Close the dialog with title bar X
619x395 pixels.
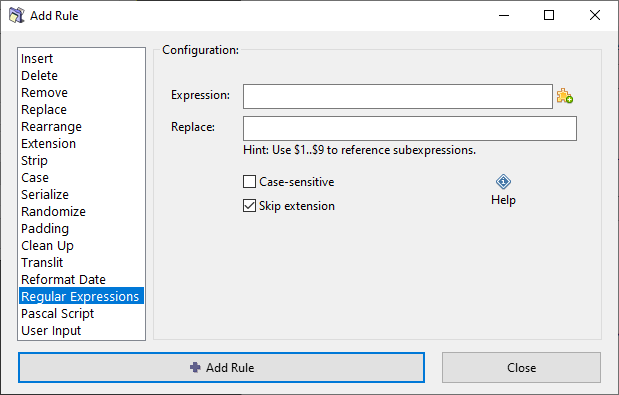point(595,15)
